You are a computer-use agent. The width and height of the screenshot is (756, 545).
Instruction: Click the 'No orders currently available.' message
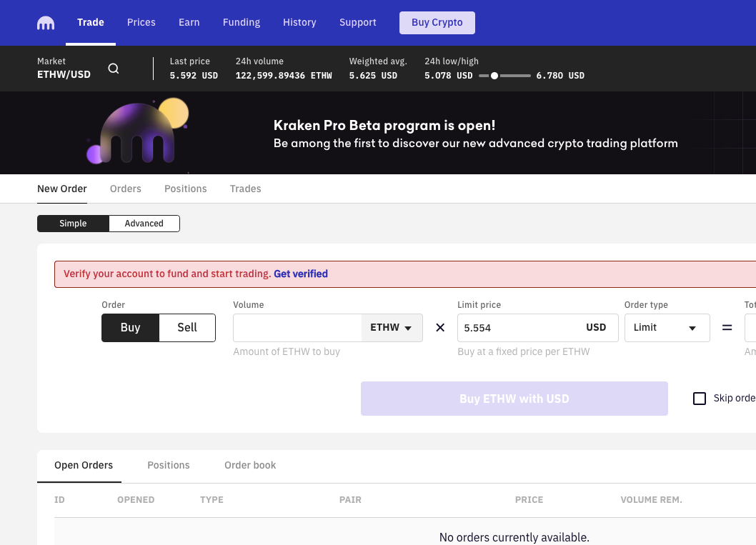(514, 537)
